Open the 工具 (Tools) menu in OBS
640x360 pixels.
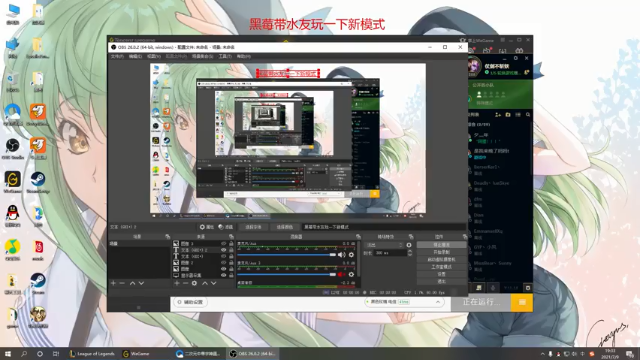(x=225, y=56)
